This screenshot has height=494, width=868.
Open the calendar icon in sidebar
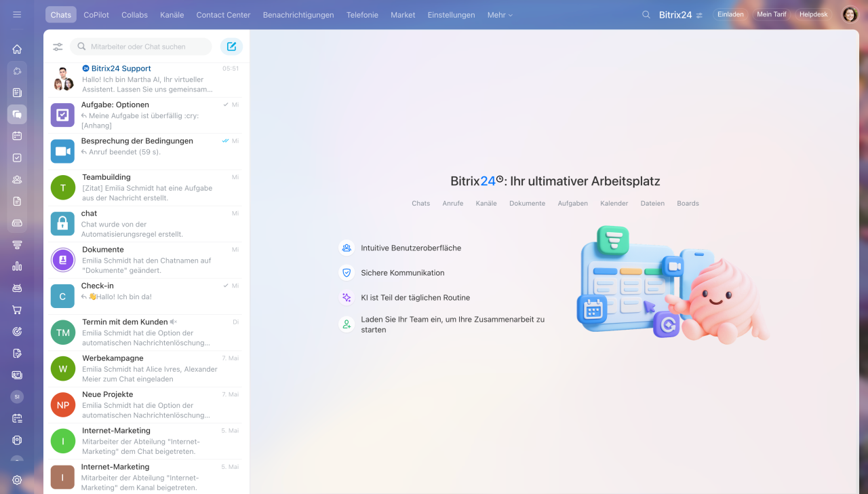pyautogui.click(x=17, y=136)
